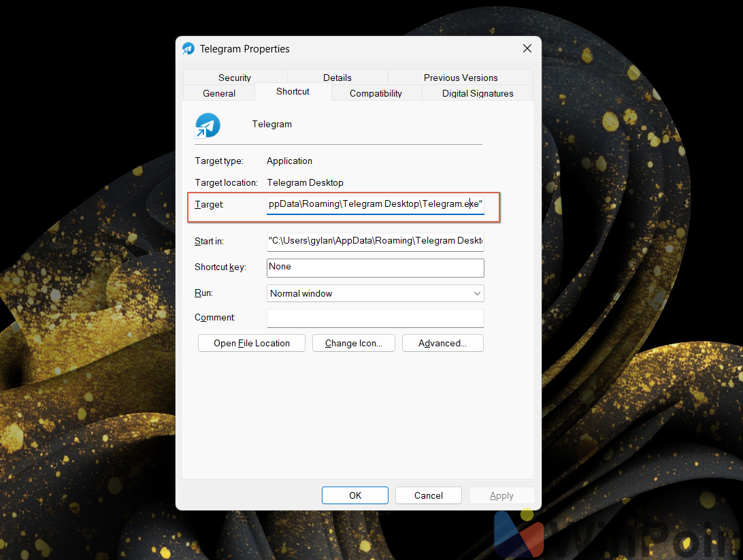Switch to the Security tab
The width and height of the screenshot is (743, 560).
(235, 77)
